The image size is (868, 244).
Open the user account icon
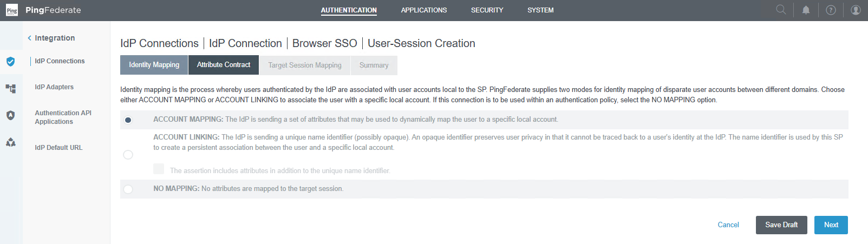click(x=856, y=10)
